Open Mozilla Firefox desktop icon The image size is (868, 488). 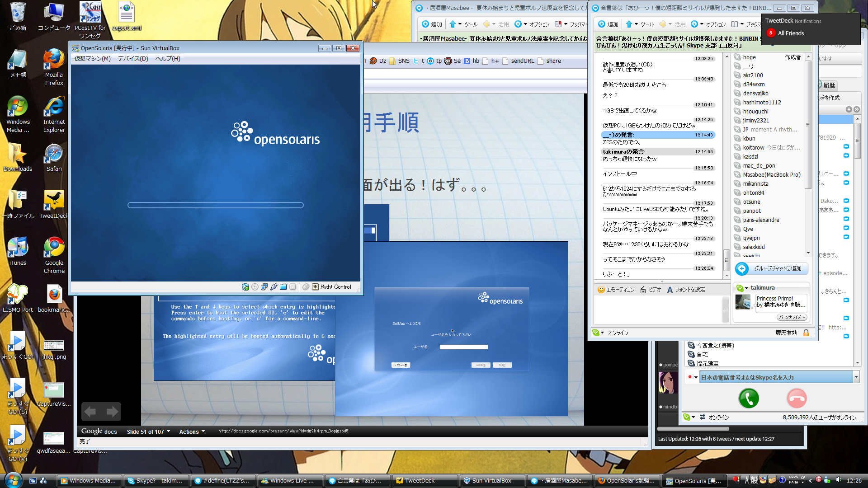coord(54,67)
